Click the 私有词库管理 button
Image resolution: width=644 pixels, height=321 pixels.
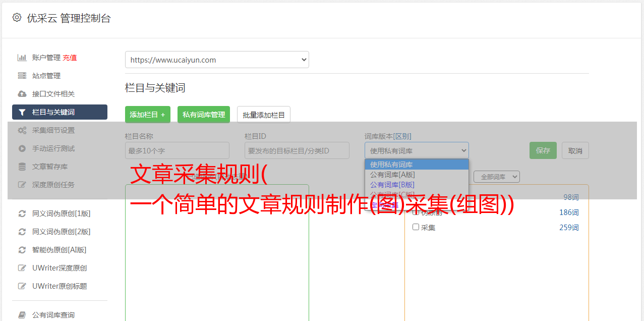pos(204,115)
